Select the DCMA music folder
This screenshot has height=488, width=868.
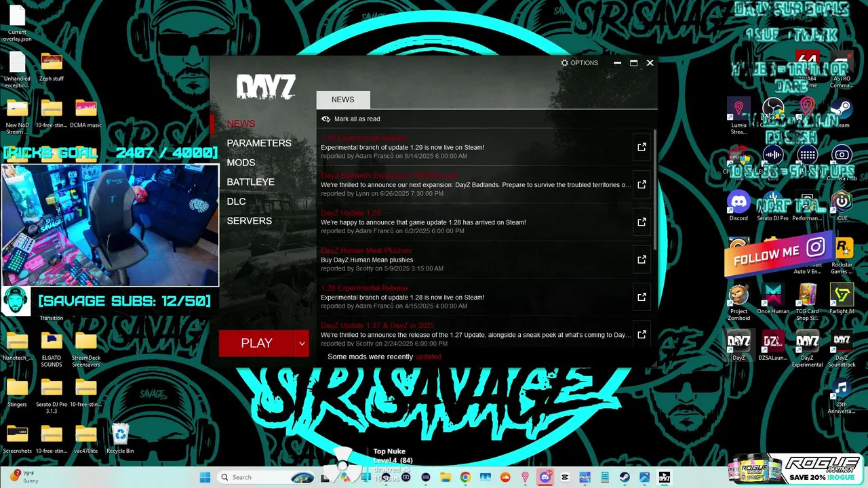coord(85,113)
